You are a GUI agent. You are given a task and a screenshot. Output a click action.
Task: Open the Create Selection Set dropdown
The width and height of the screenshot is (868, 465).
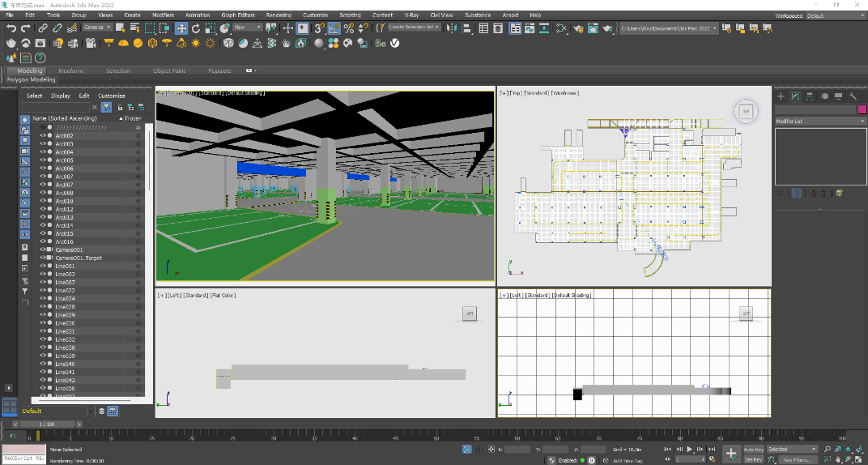click(x=415, y=27)
